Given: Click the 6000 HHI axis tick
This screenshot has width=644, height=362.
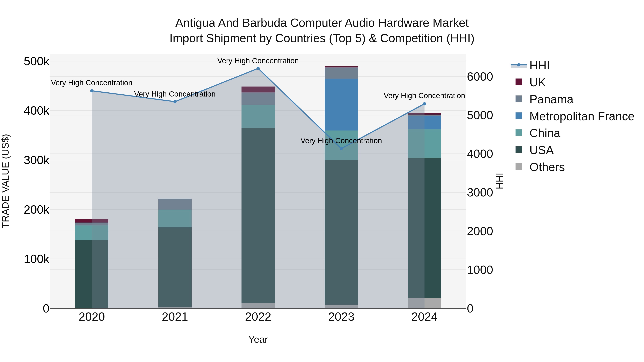Looking at the screenshot, I should tap(480, 77).
